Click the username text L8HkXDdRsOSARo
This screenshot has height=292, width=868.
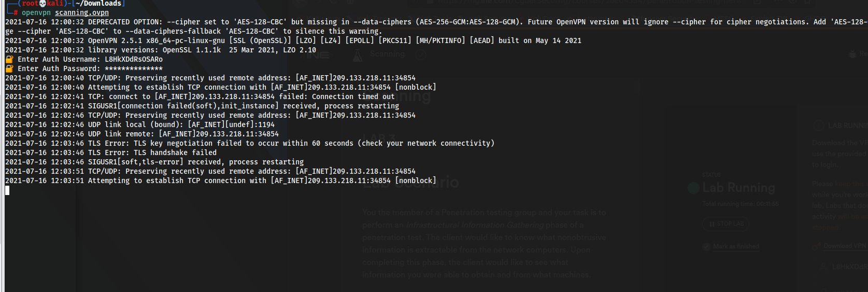(134, 59)
